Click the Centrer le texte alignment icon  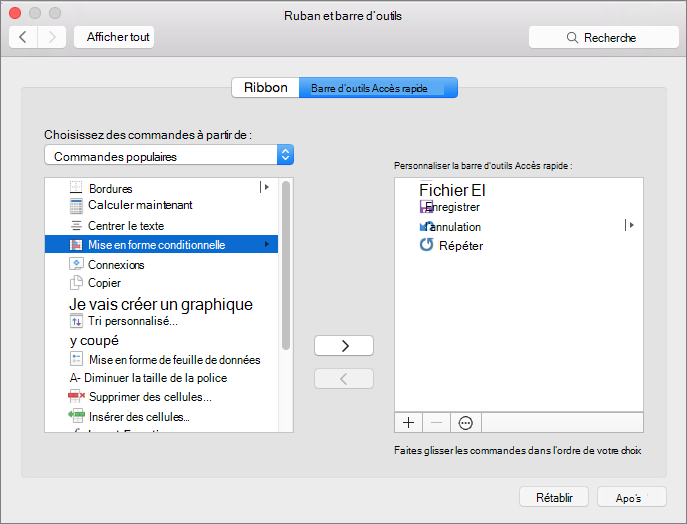pyautogui.click(x=76, y=226)
